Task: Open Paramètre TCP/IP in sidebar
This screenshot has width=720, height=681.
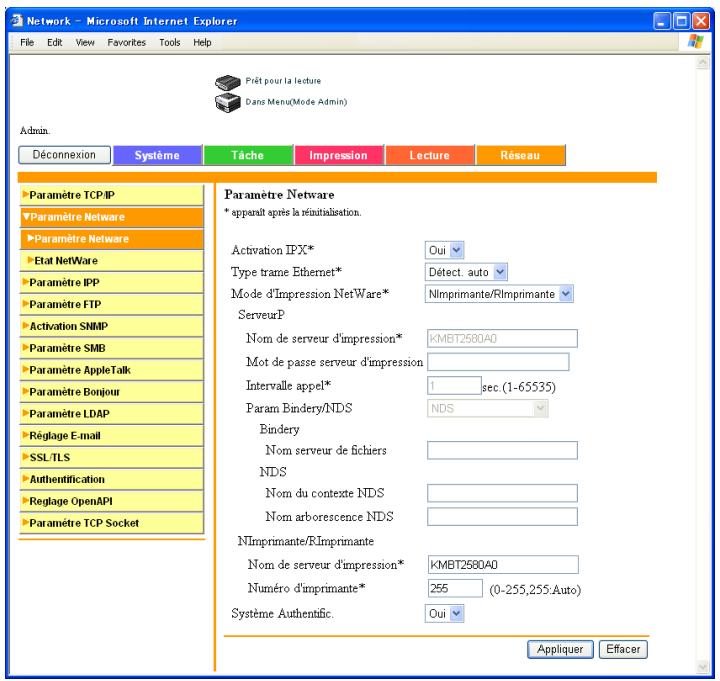Action: tap(112, 195)
